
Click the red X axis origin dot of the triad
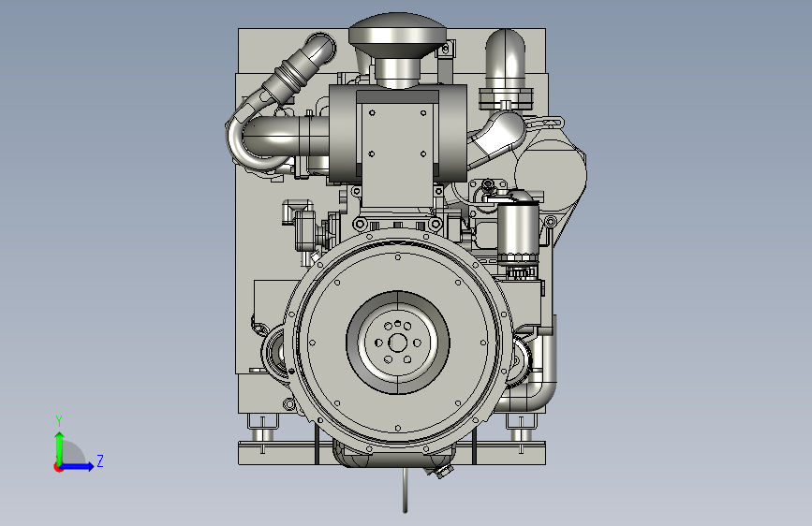(58, 467)
